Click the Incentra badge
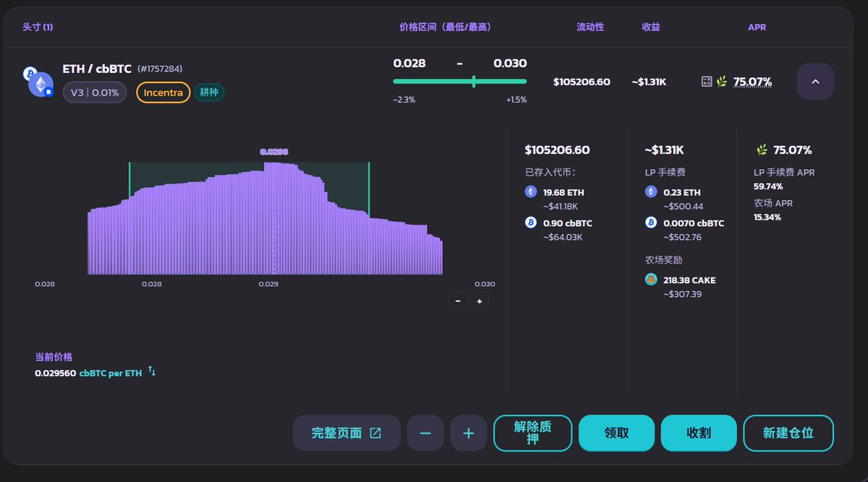The width and height of the screenshot is (868, 482). point(163,92)
